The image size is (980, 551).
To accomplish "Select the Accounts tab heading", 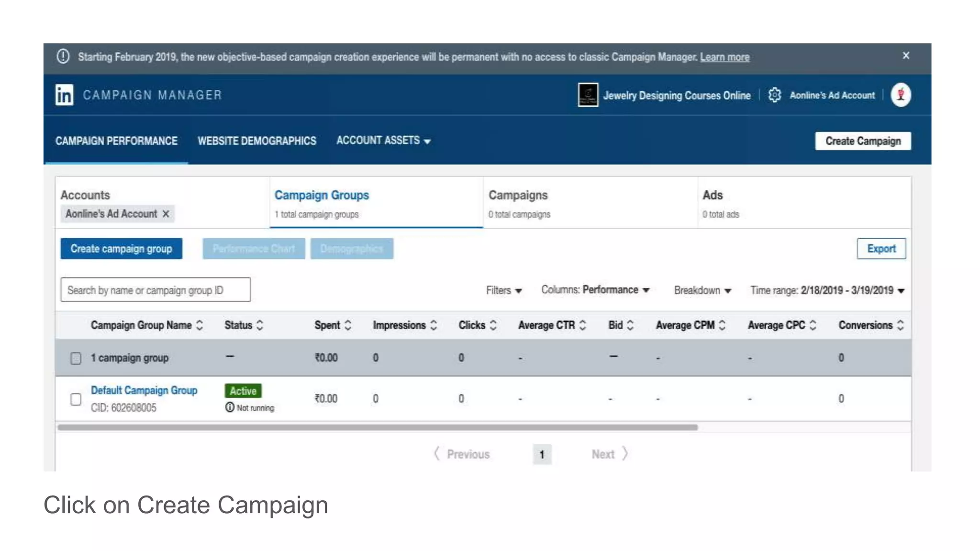I will [x=85, y=195].
